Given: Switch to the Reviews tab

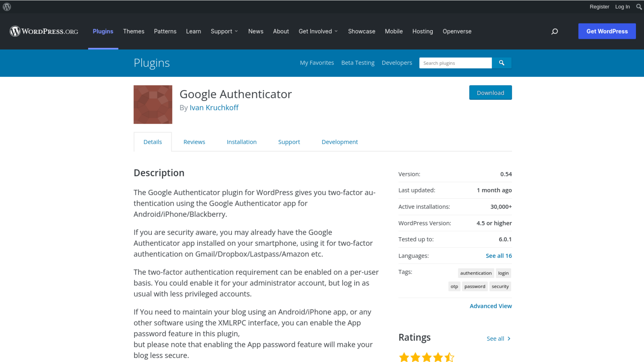Looking at the screenshot, I should pos(194,142).
